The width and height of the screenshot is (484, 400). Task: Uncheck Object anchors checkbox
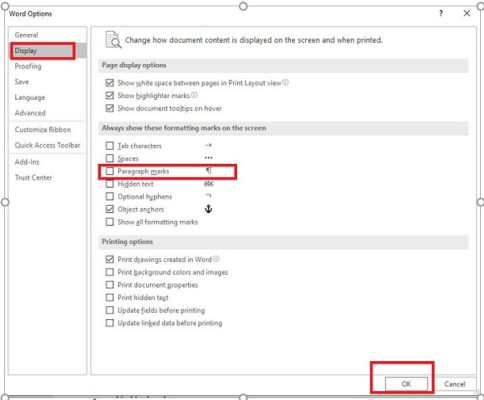coord(110,209)
